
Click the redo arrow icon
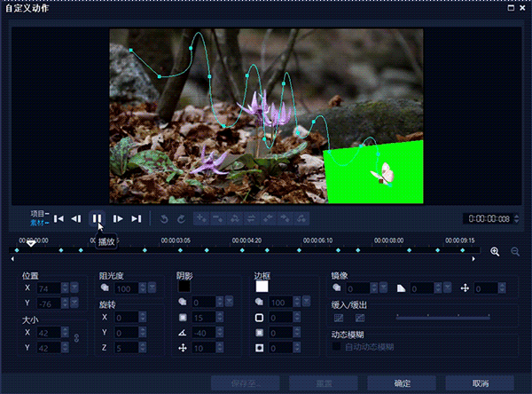182,218
